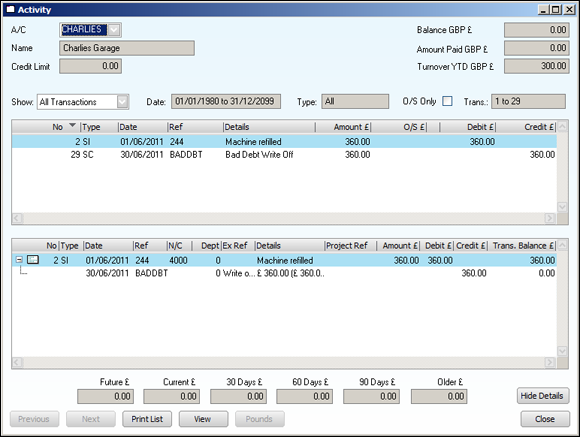Click the Hide Details button
This screenshot has width=580, height=437.
pyautogui.click(x=543, y=396)
